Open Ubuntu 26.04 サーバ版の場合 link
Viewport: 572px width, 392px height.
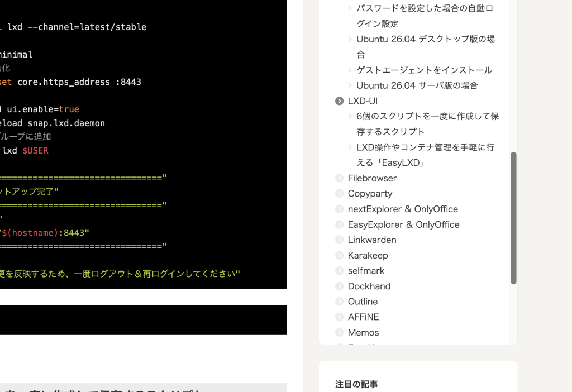417,85
